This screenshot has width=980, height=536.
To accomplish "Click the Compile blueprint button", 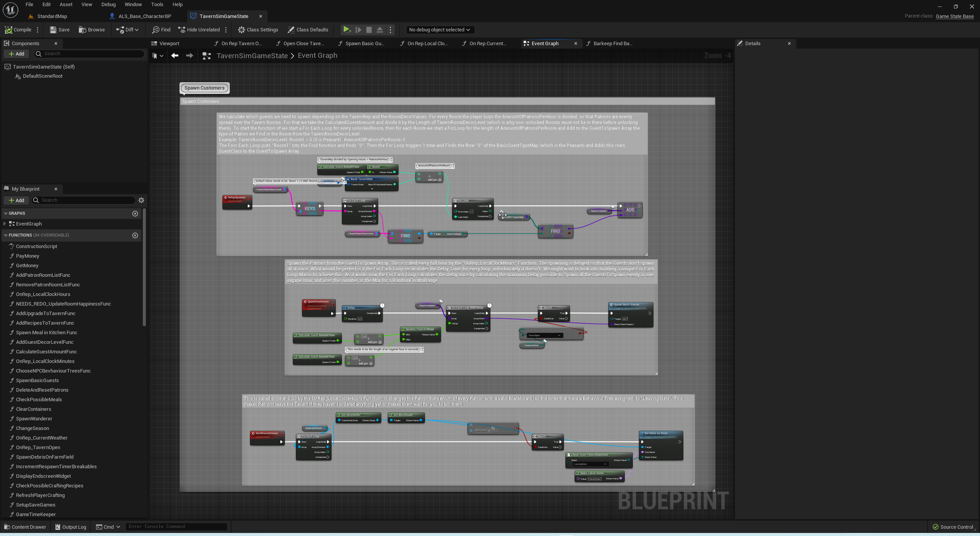I will click(x=18, y=29).
